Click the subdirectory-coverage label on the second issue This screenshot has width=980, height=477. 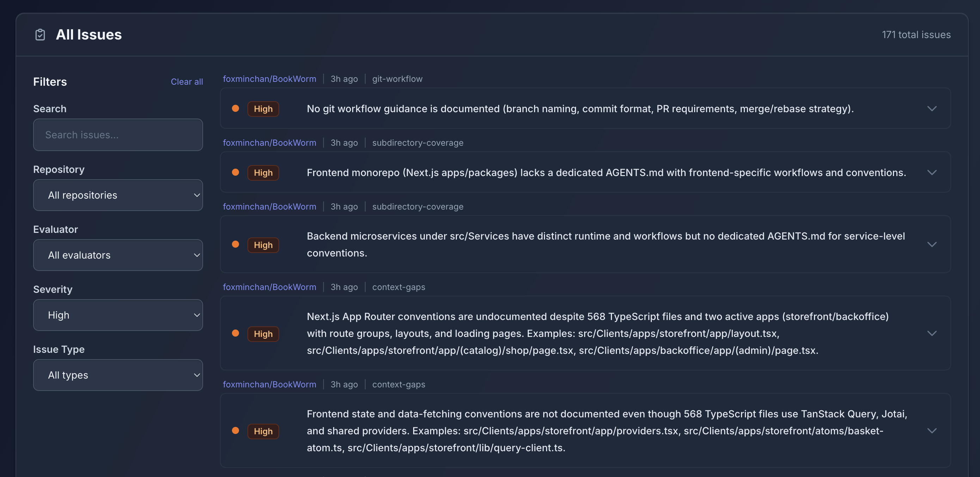pyautogui.click(x=417, y=143)
